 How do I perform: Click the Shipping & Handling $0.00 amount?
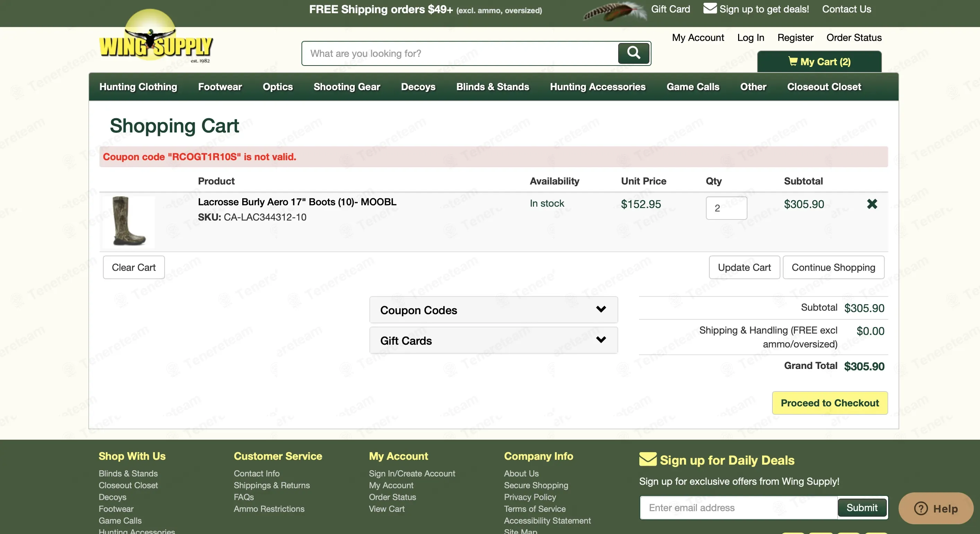pyautogui.click(x=870, y=331)
